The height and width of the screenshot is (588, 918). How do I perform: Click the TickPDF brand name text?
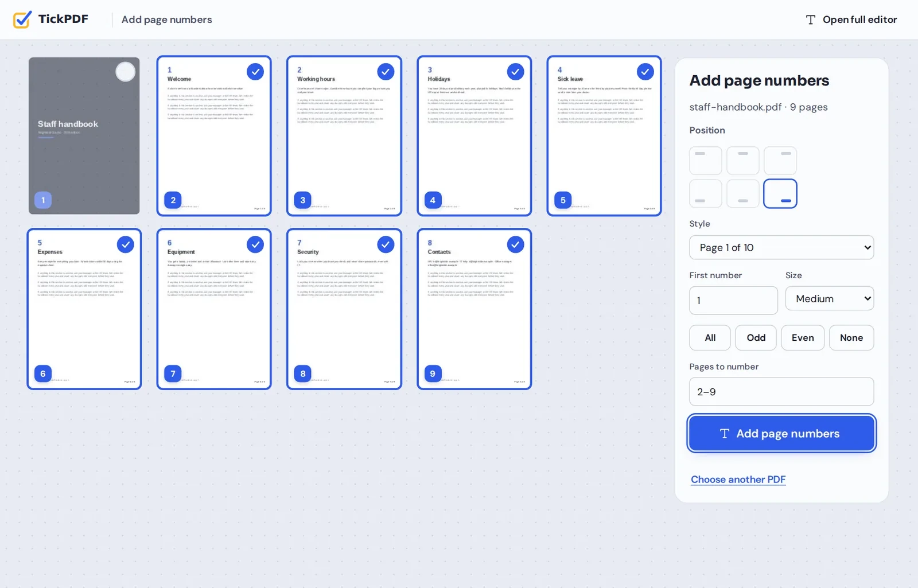click(x=63, y=19)
